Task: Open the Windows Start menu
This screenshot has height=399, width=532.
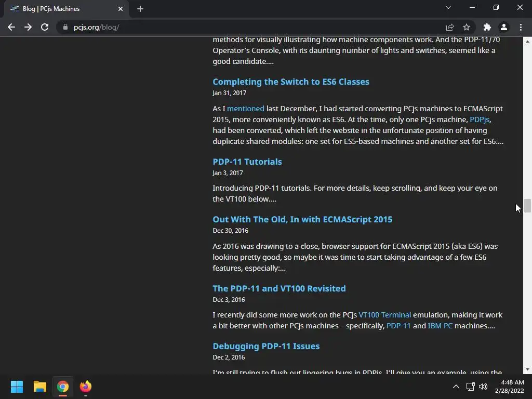Action: (17, 387)
